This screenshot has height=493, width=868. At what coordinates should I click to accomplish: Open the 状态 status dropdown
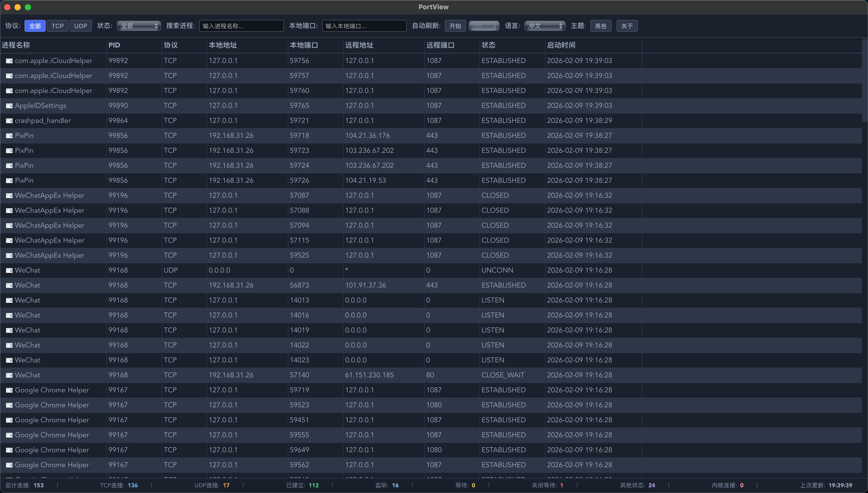(138, 26)
